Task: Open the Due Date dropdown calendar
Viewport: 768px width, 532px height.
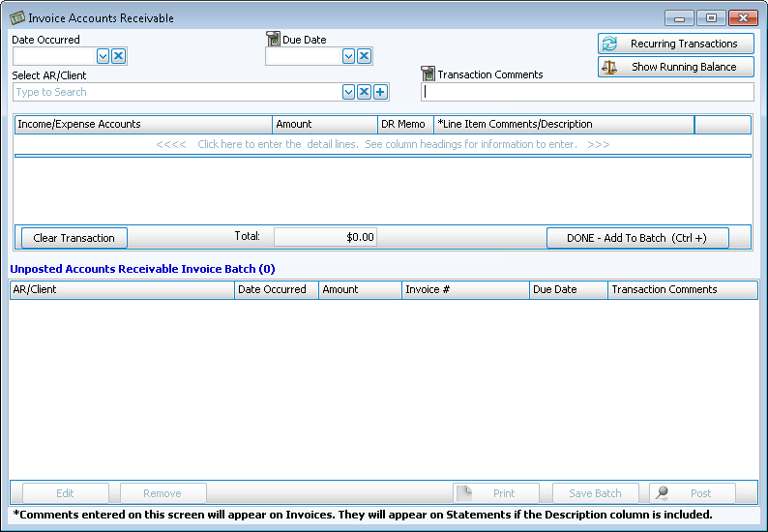Action: coord(348,56)
